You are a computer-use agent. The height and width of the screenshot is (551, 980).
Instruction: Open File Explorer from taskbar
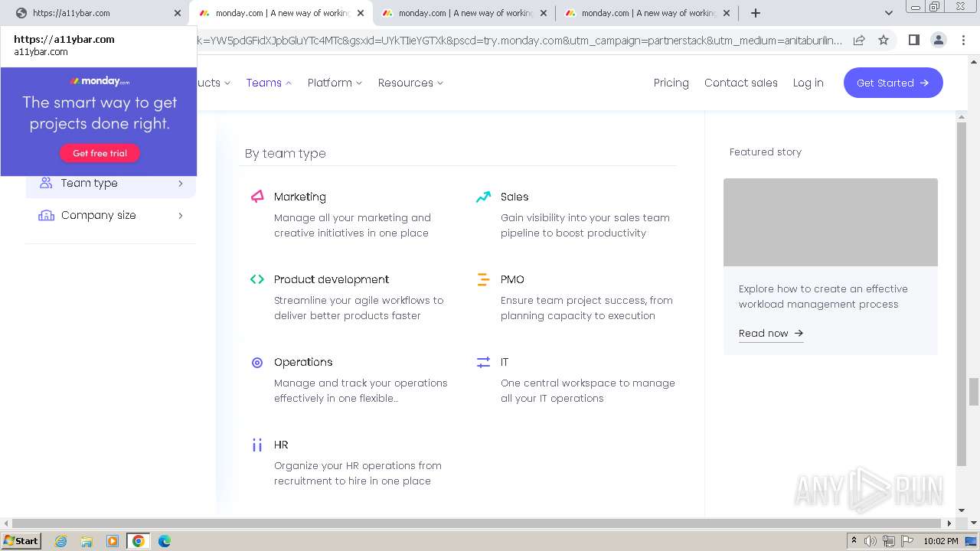(87, 541)
